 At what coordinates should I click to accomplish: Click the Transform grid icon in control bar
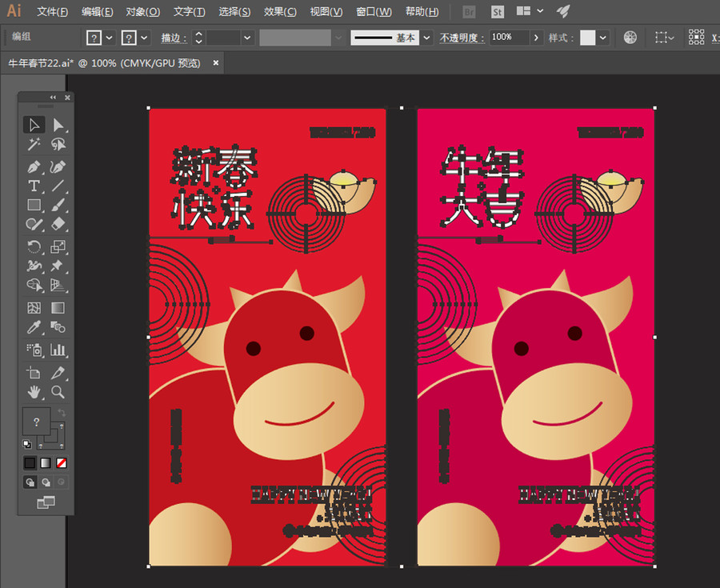pyautogui.click(x=696, y=37)
